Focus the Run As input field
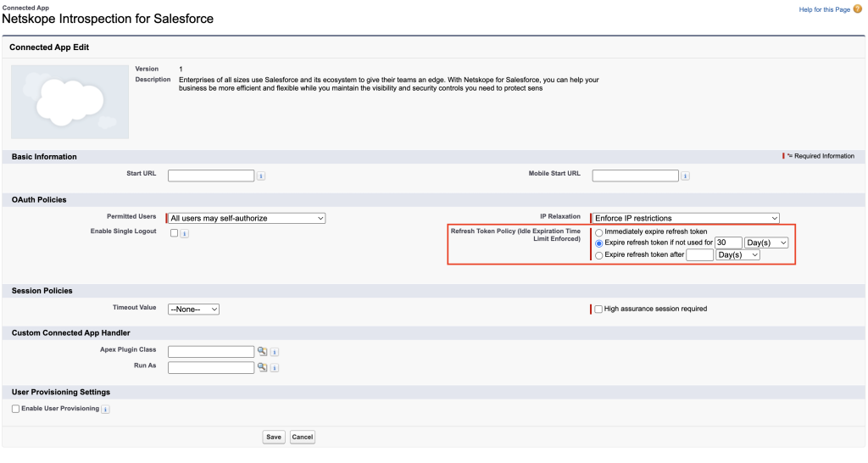Image resolution: width=868 pixels, height=463 pixels. coord(211,367)
